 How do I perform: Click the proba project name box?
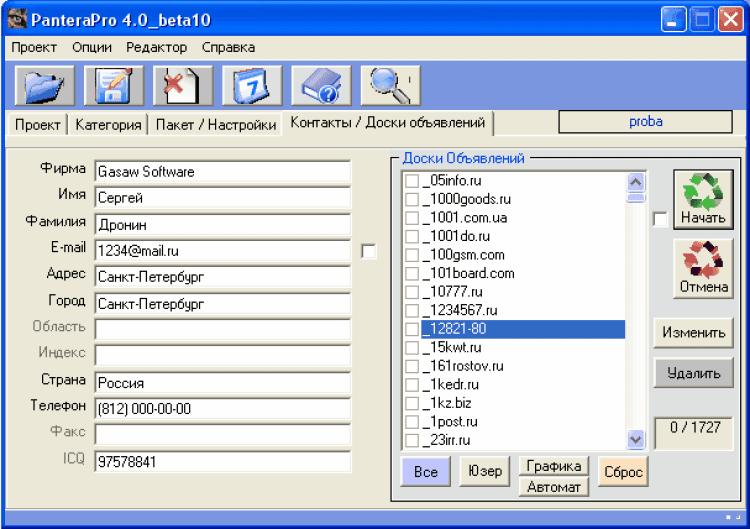tap(645, 121)
